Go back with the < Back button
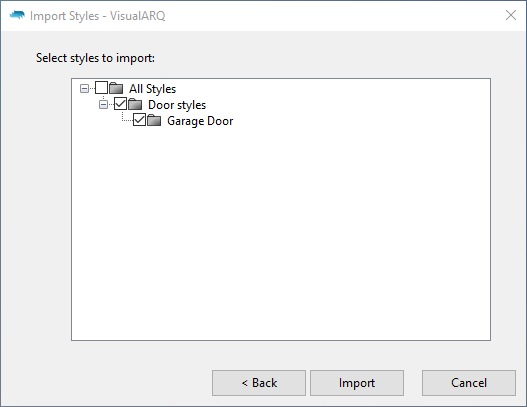The image size is (527, 407). pyautogui.click(x=259, y=383)
